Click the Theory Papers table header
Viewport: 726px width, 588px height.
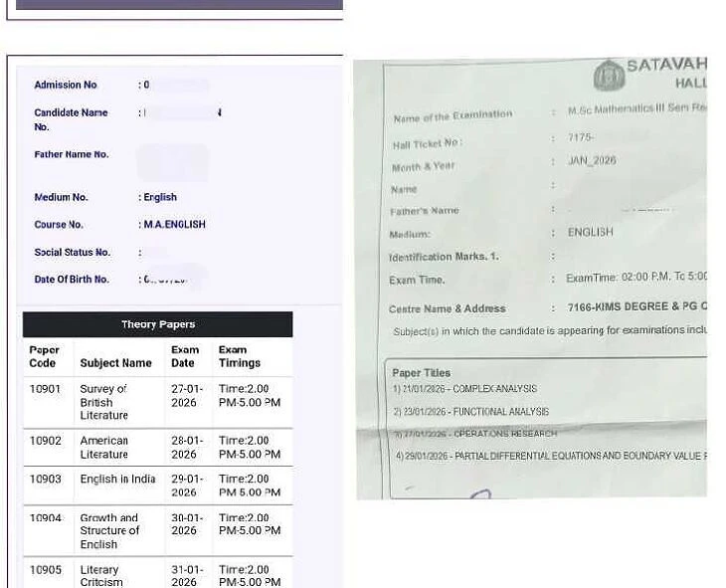[x=157, y=324]
